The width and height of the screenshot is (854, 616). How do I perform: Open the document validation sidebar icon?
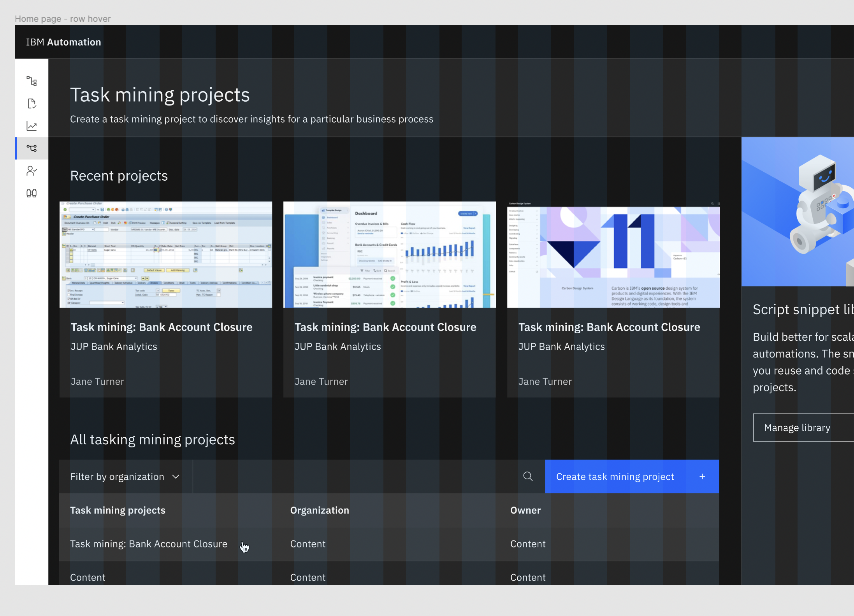pyautogui.click(x=32, y=103)
